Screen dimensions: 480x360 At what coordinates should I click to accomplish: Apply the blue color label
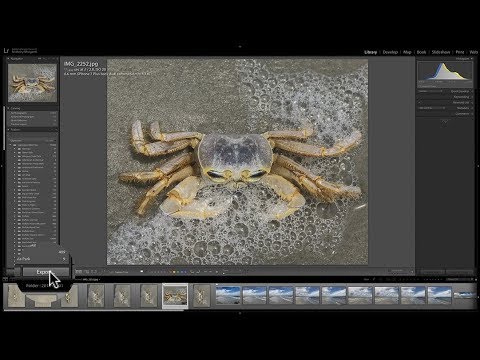[x=182, y=272]
